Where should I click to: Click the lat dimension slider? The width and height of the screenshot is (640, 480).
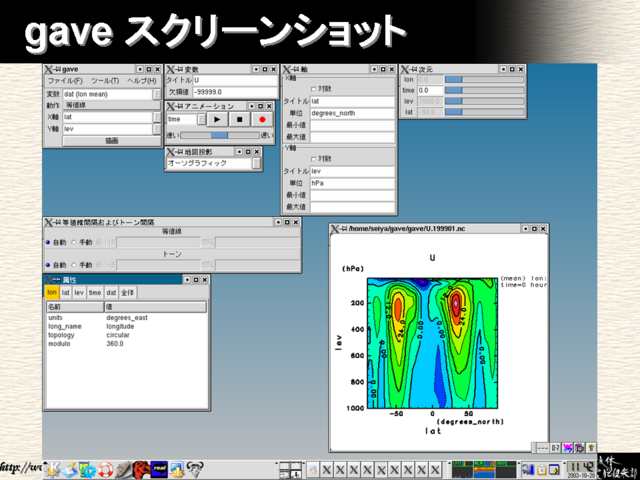click(484, 112)
